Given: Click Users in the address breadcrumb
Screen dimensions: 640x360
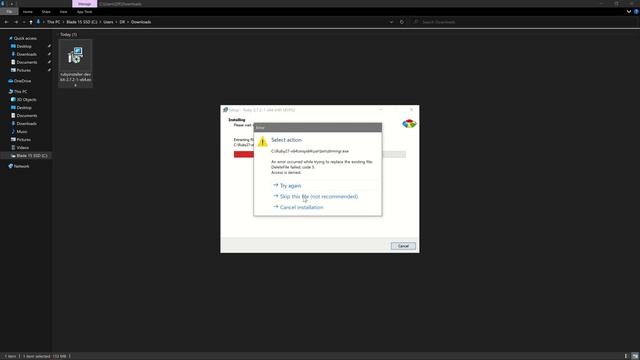Looking at the screenshot, I should tap(108, 22).
